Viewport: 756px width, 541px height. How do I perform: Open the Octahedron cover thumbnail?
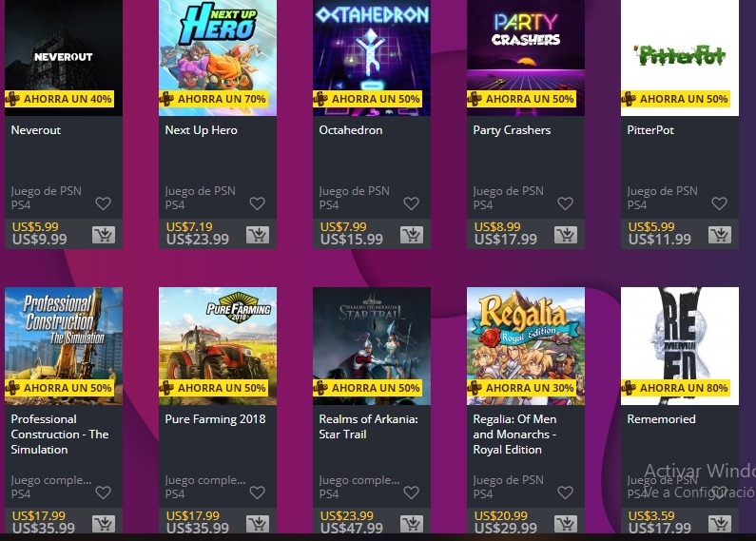click(x=372, y=58)
